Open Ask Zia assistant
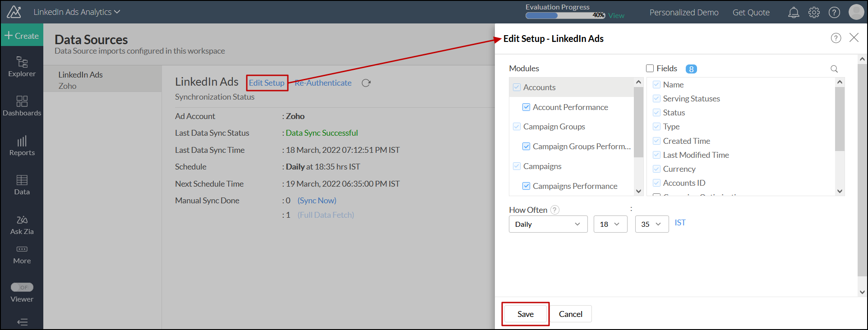The image size is (868, 330). coord(22,225)
